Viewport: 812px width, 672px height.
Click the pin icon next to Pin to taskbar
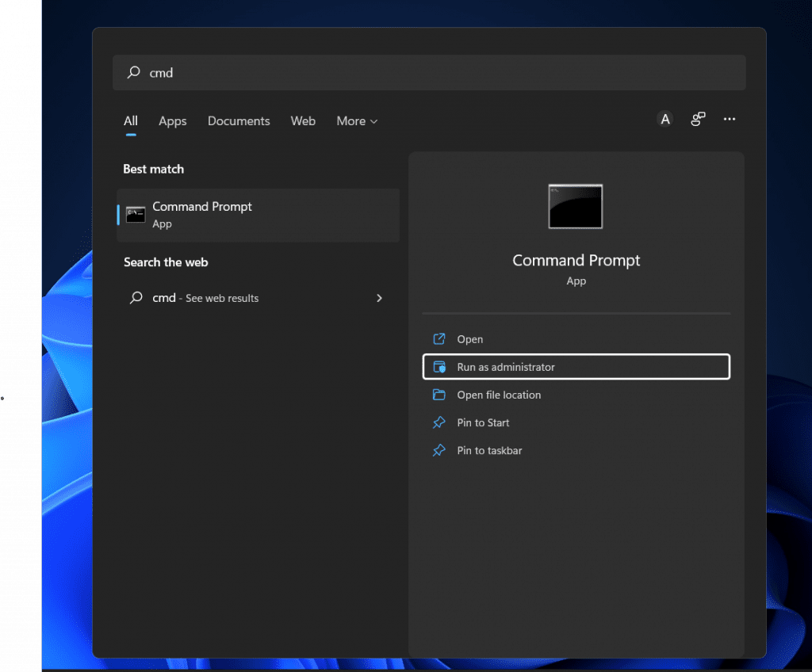441,450
